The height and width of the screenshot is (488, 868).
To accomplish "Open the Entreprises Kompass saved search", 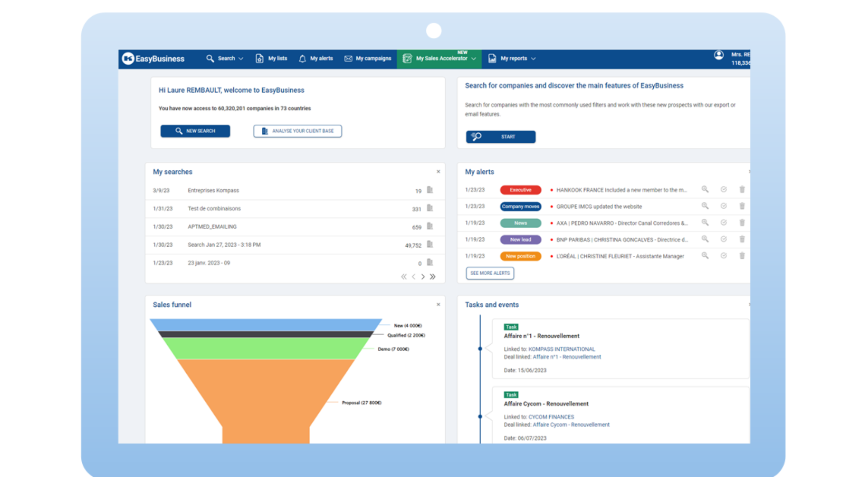I will click(213, 191).
